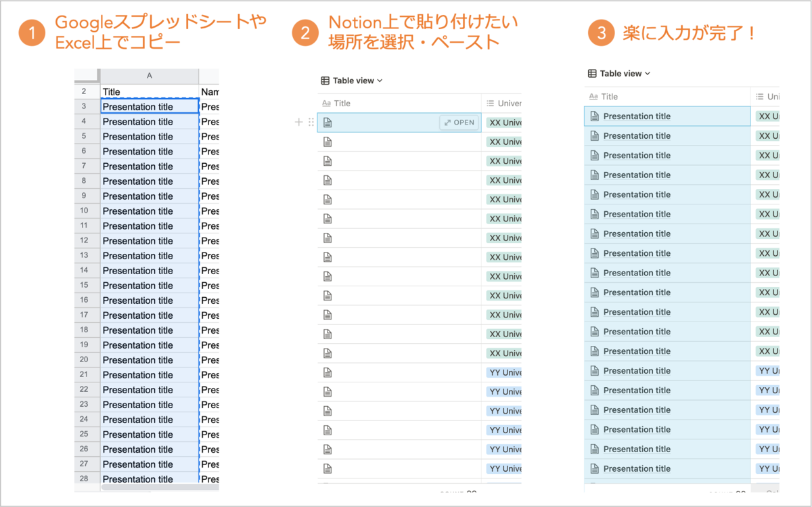Select the Presentation title cell in spreadsheet row 26
The height and width of the screenshot is (507, 812).
[x=150, y=449]
